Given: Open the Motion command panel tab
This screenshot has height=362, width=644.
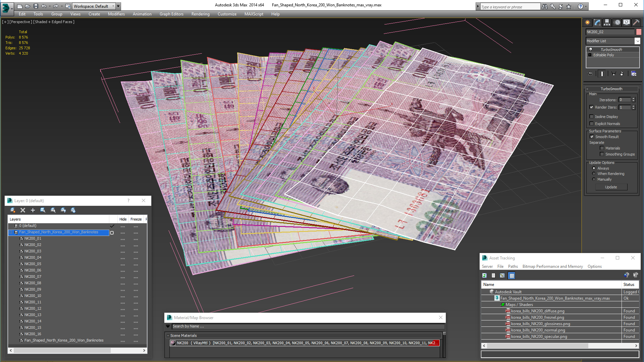Looking at the screenshot, I should [x=617, y=22].
